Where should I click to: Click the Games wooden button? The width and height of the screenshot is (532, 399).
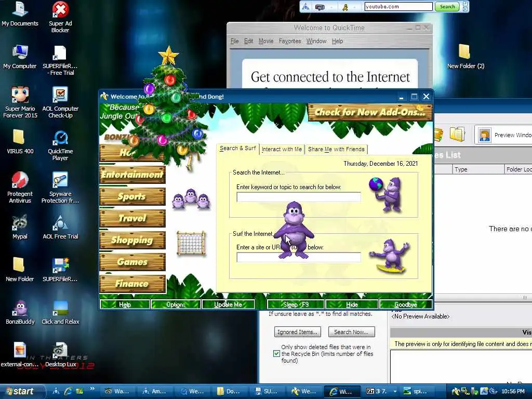(132, 262)
